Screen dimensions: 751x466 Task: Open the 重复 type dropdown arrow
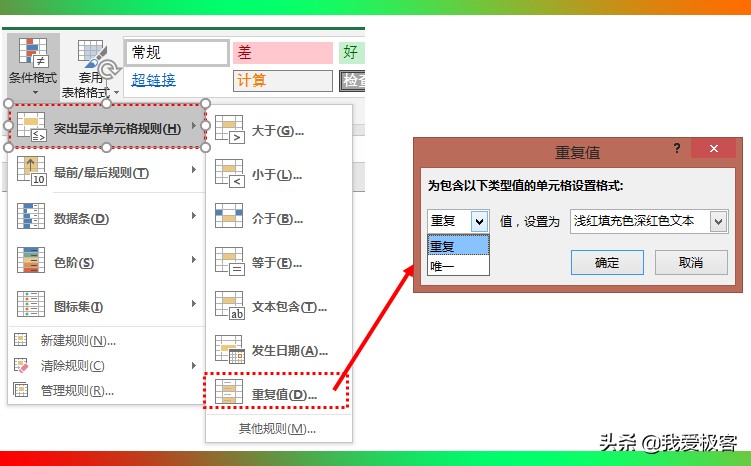tap(479, 221)
